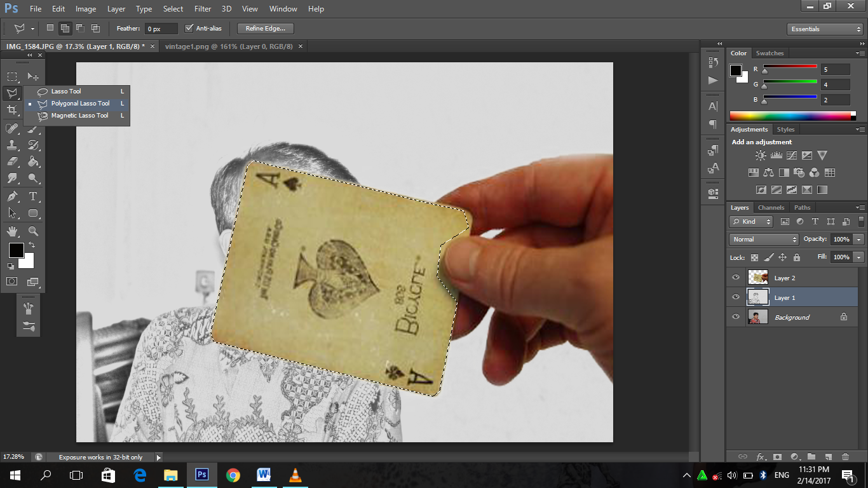868x488 pixels.
Task: Select the Rounded Rectangle shape tool
Action: [33, 213]
